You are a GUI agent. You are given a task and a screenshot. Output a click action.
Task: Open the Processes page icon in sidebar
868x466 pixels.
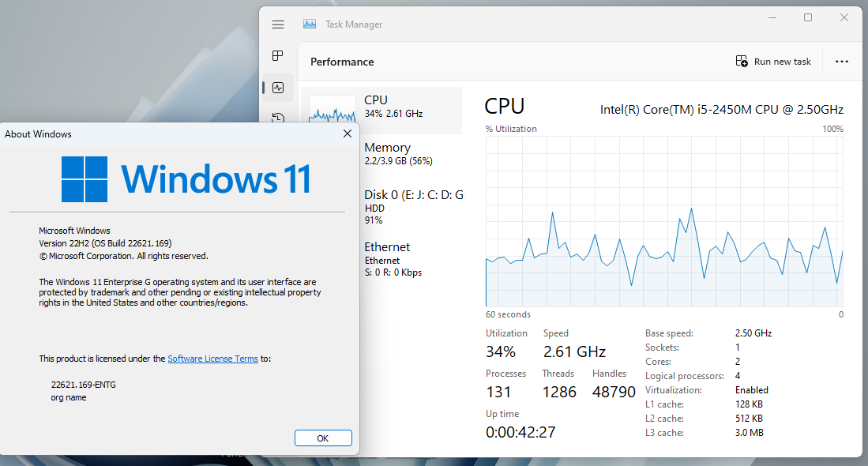278,55
